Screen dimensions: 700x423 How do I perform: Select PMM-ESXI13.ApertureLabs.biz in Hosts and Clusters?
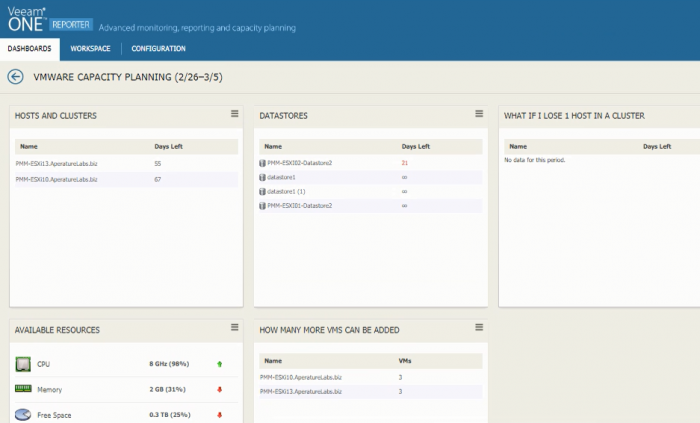click(56, 162)
